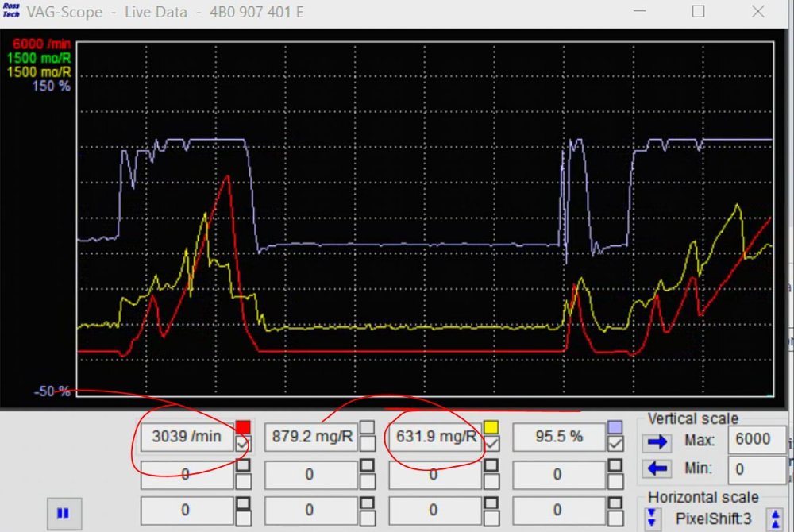Click the yellow 631.9 mg/R color swatch
794x532 pixels.
(491, 427)
